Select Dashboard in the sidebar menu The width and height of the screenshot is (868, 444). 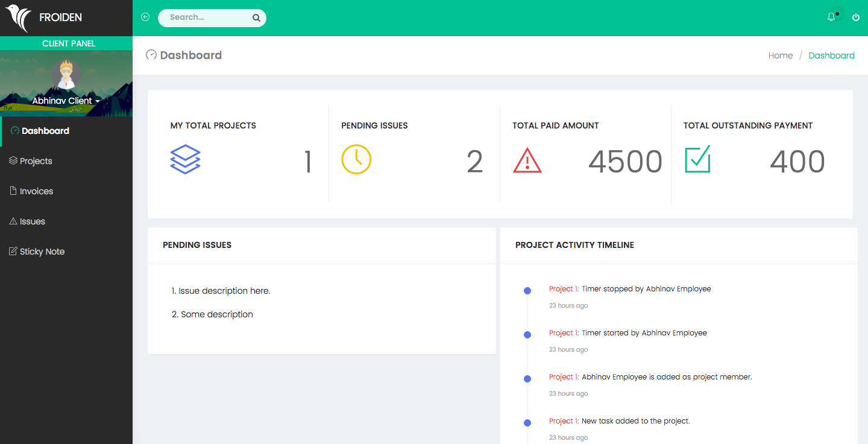(x=45, y=131)
